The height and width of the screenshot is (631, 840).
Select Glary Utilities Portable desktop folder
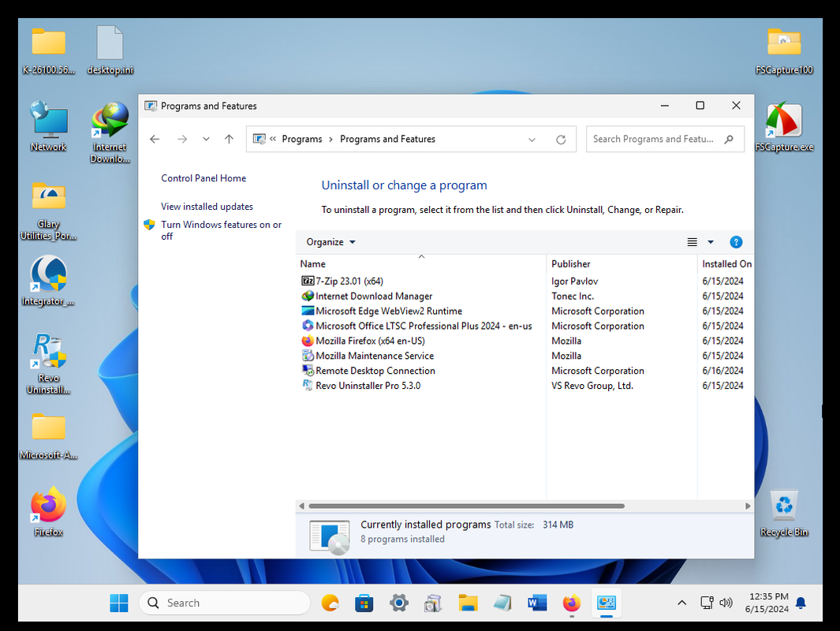(48, 211)
